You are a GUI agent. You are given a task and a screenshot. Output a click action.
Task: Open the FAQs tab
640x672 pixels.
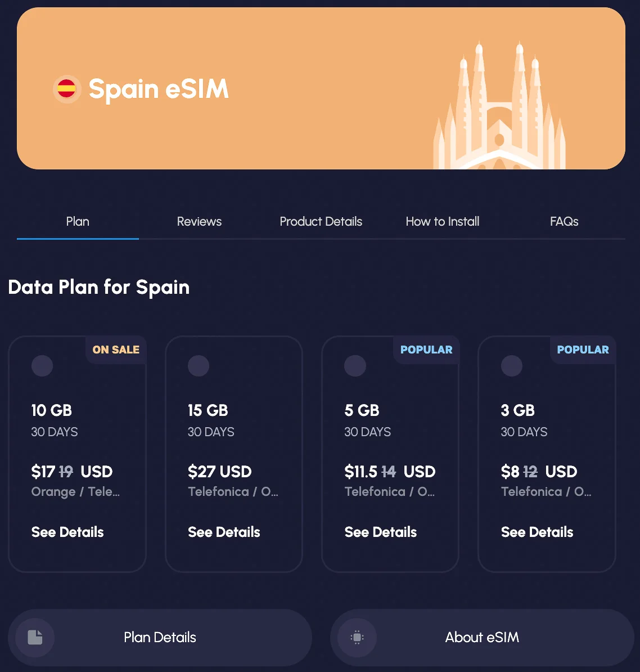[564, 222]
